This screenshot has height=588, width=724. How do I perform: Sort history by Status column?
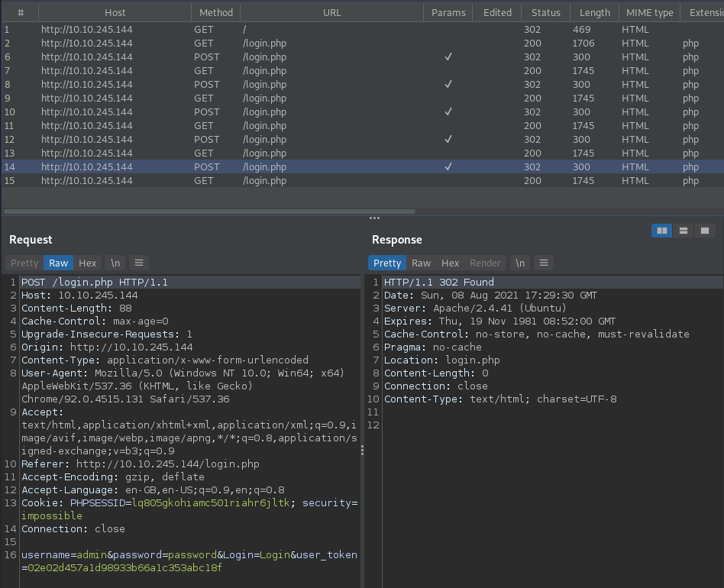[x=545, y=12]
